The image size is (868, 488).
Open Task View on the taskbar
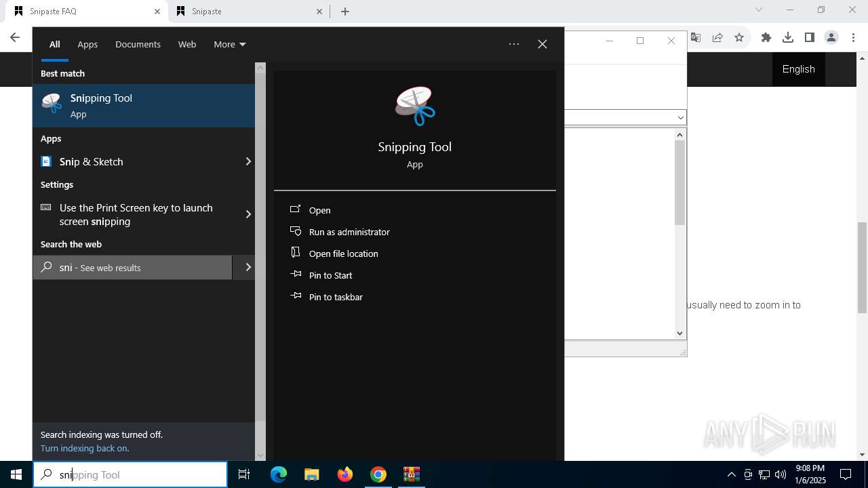pyautogui.click(x=244, y=474)
